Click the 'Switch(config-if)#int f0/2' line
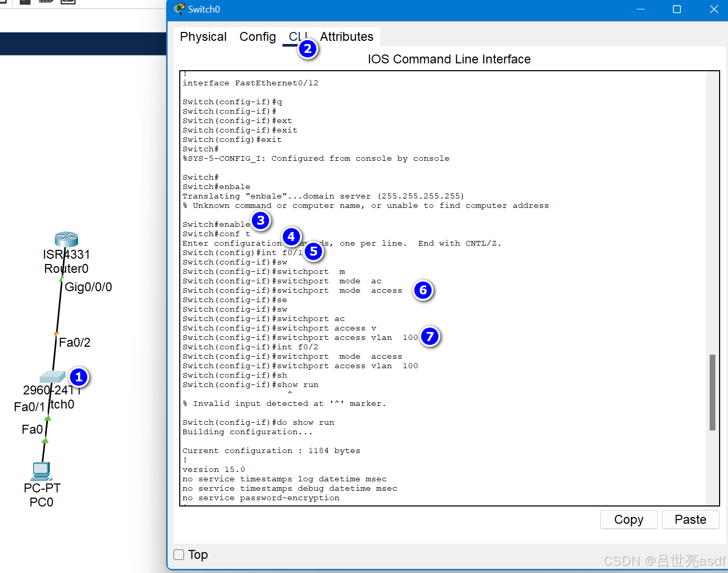This screenshot has height=573, width=728. tap(250, 347)
